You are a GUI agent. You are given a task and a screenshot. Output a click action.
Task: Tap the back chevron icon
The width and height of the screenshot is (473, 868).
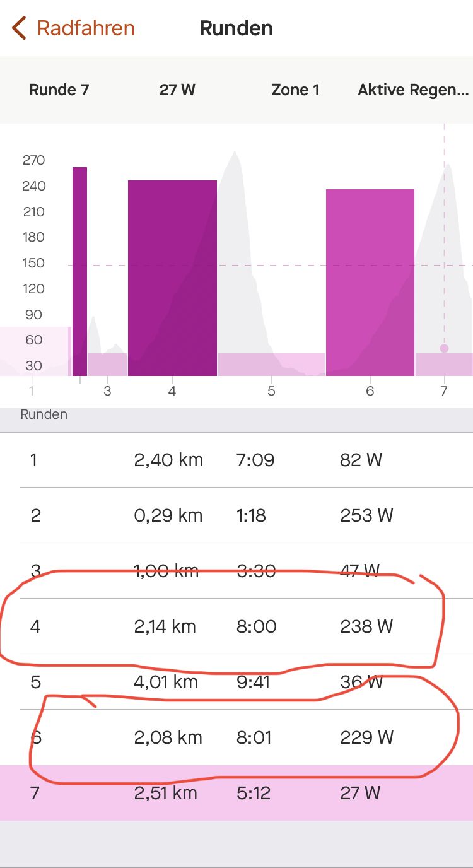(19, 28)
